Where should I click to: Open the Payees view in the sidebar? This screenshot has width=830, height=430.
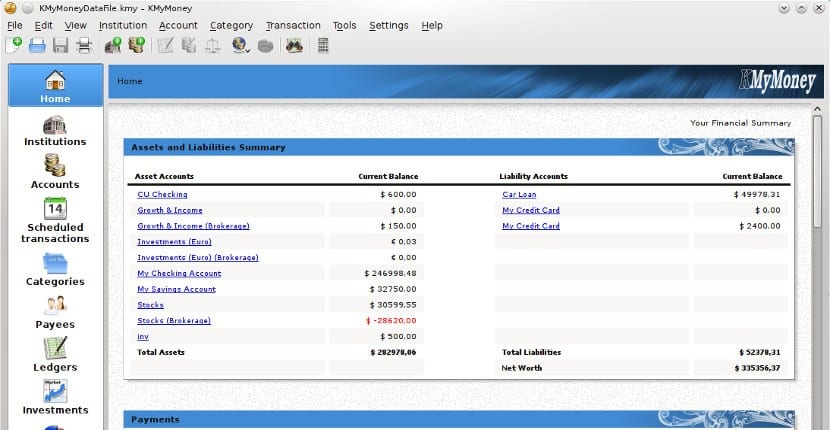pyautogui.click(x=55, y=312)
